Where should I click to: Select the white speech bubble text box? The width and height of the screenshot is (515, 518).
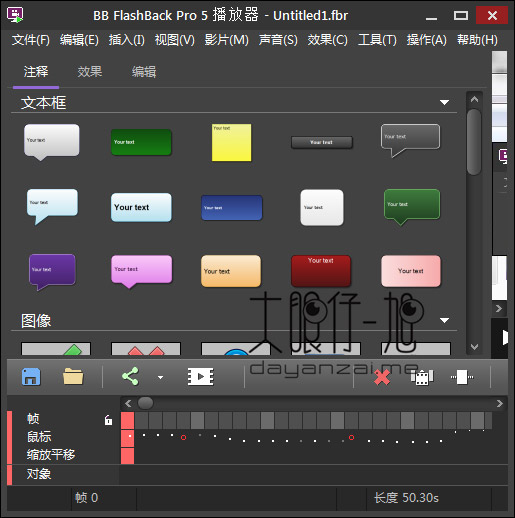52,142
